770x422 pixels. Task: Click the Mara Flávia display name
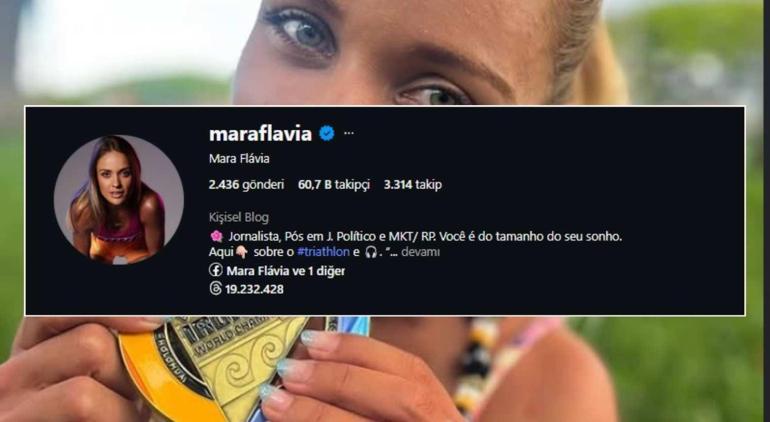click(x=239, y=159)
